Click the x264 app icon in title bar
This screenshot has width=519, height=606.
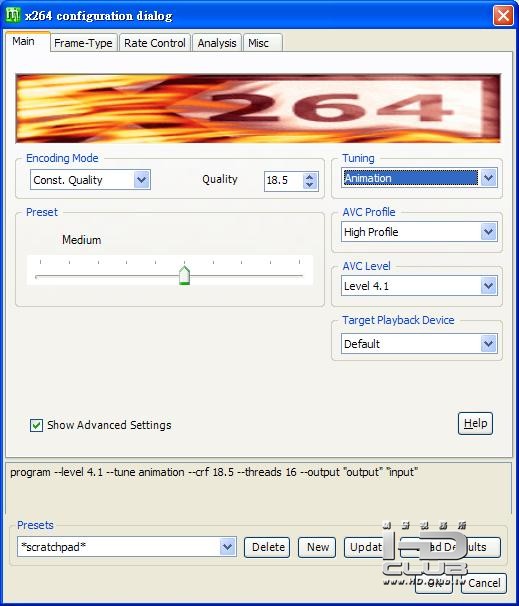pos(13,15)
